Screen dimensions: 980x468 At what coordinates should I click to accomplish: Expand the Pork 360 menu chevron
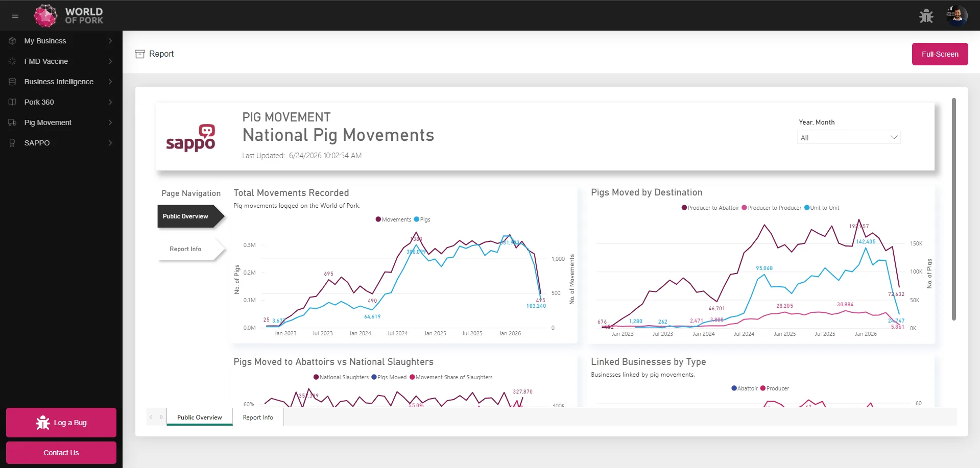110,102
